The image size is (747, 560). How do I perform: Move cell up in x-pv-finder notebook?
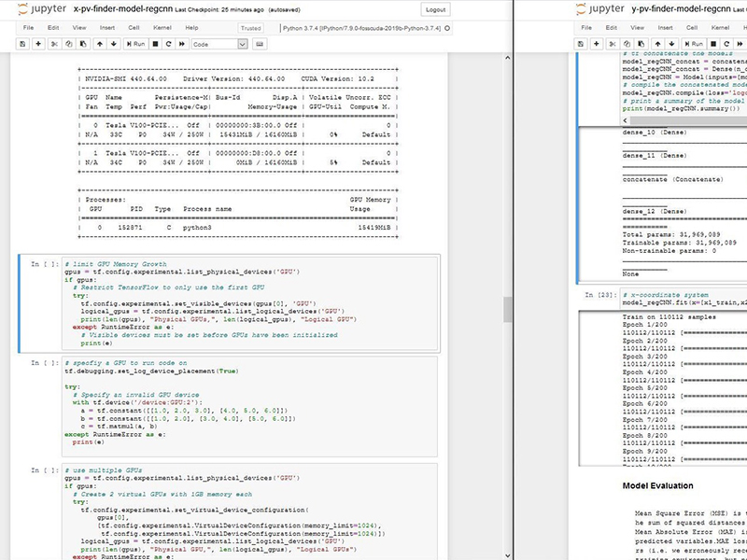point(100,44)
